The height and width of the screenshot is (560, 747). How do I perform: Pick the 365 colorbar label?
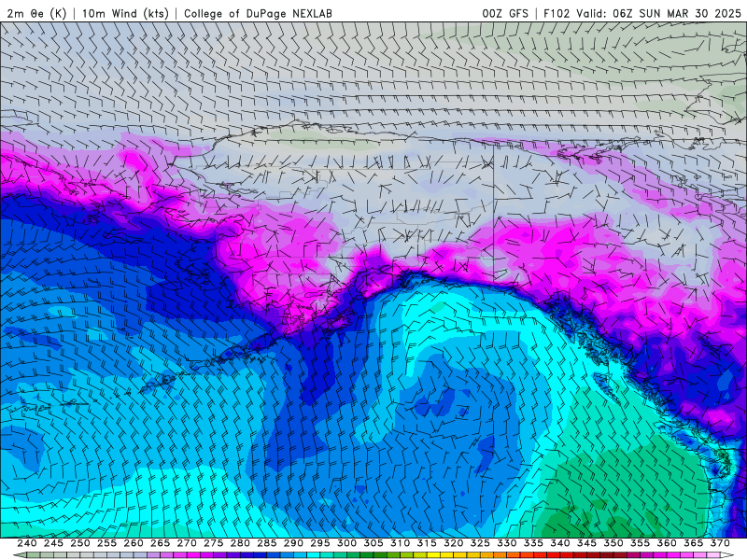coord(694,543)
